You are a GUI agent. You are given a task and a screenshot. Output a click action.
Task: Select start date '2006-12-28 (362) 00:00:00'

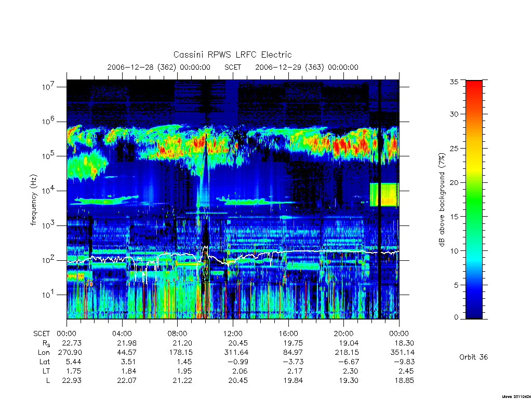pyautogui.click(x=159, y=67)
